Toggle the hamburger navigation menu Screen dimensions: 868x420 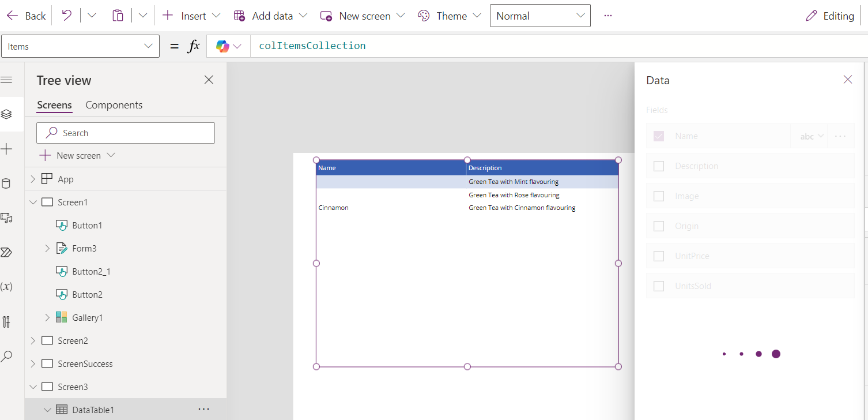6,80
